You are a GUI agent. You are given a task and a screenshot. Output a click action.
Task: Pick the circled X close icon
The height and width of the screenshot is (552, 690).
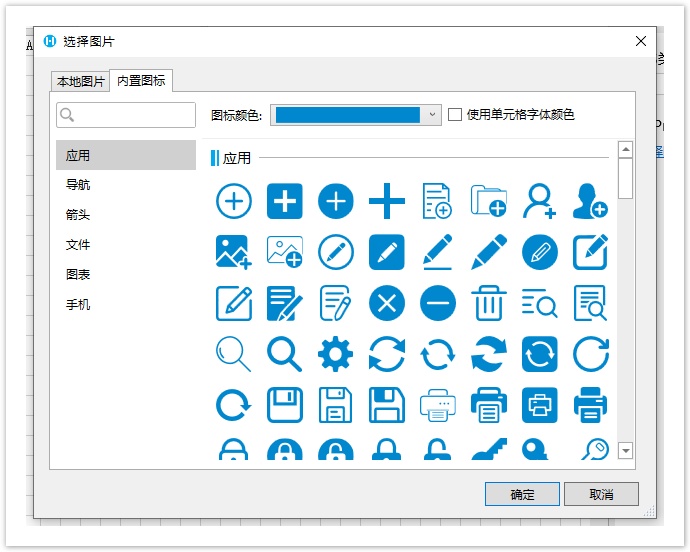[386, 302]
